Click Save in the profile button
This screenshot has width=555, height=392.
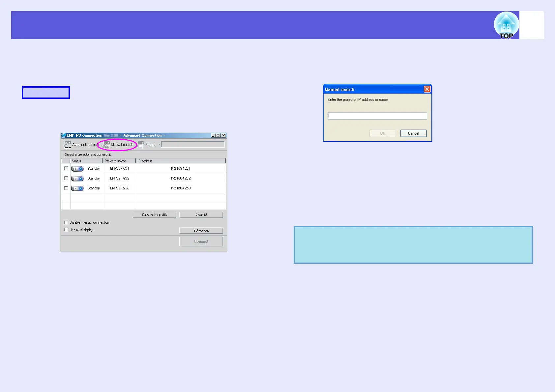(x=154, y=215)
